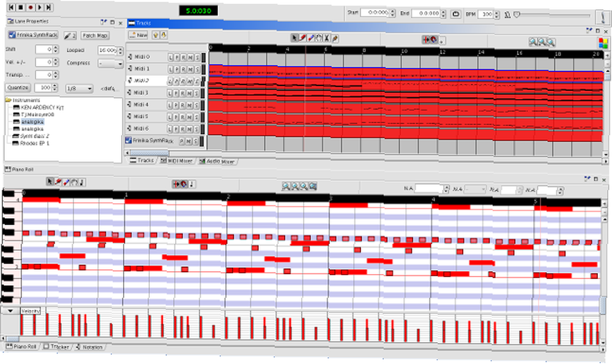
Task: Adjust the metronome volume slider
Action: click(x=553, y=15)
